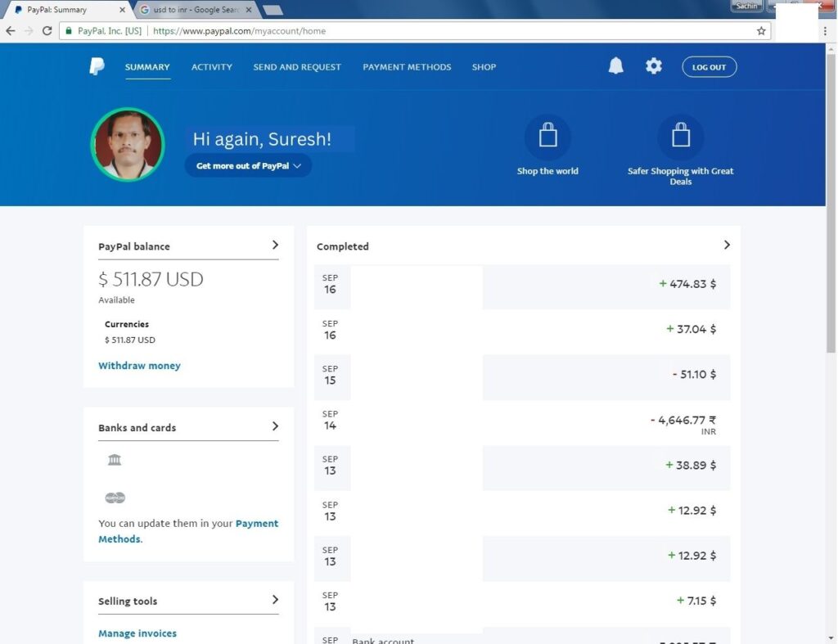Click the card icon under Banks and cards

click(115, 498)
